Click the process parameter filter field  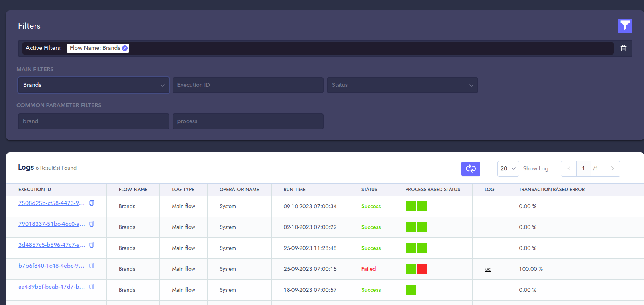click(248, 121)
